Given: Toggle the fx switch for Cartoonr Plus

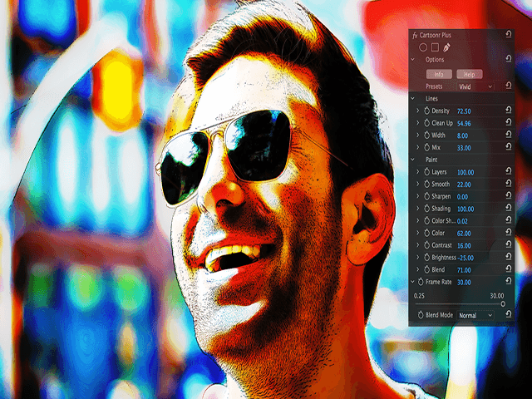Looking at the screenshot, I should (x=415, y=35).
